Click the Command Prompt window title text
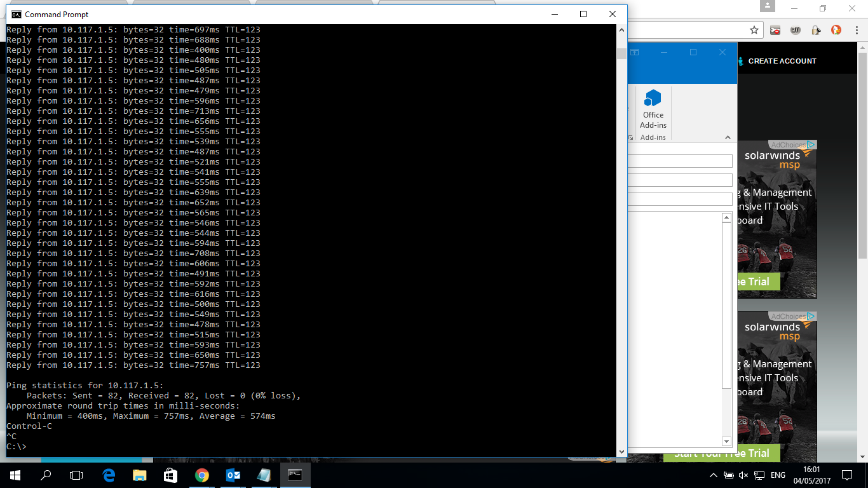Screen dimensions: 868x488 57,14
